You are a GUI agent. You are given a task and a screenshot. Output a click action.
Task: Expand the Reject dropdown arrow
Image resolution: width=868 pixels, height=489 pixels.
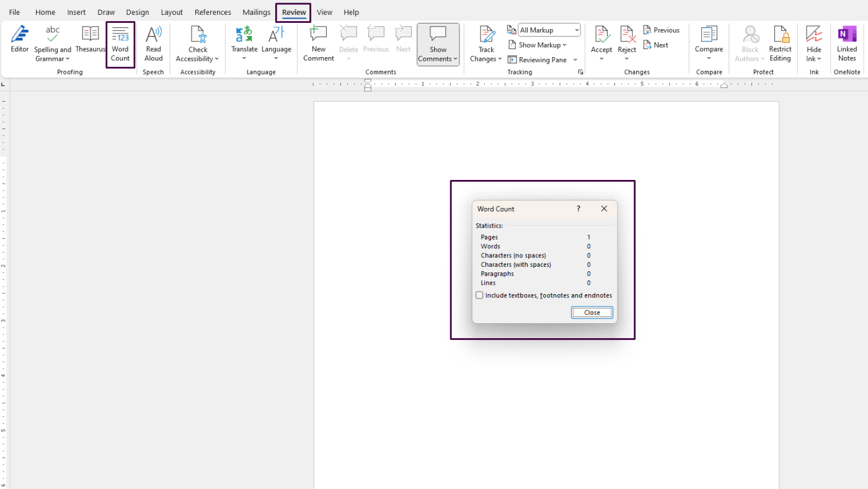[627, 59]
